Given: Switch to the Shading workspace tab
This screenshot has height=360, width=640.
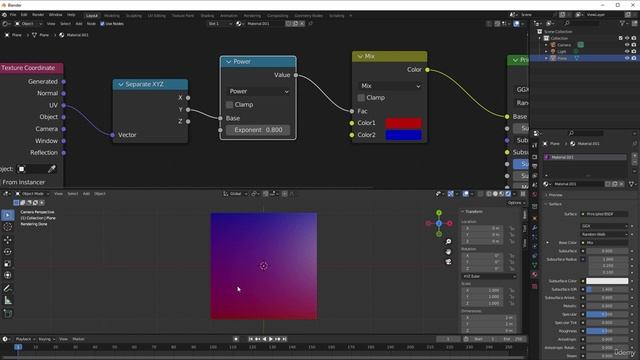Looking at the screenshot, I should [207, 16].
